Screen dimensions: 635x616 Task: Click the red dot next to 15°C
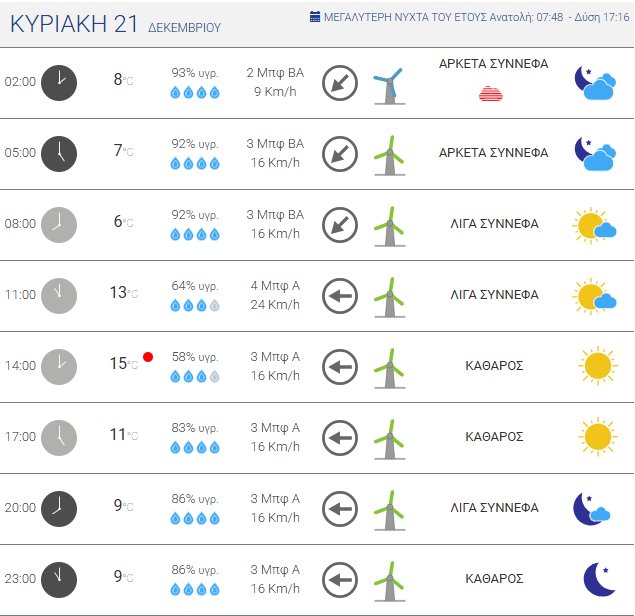(x=148, y=357)
